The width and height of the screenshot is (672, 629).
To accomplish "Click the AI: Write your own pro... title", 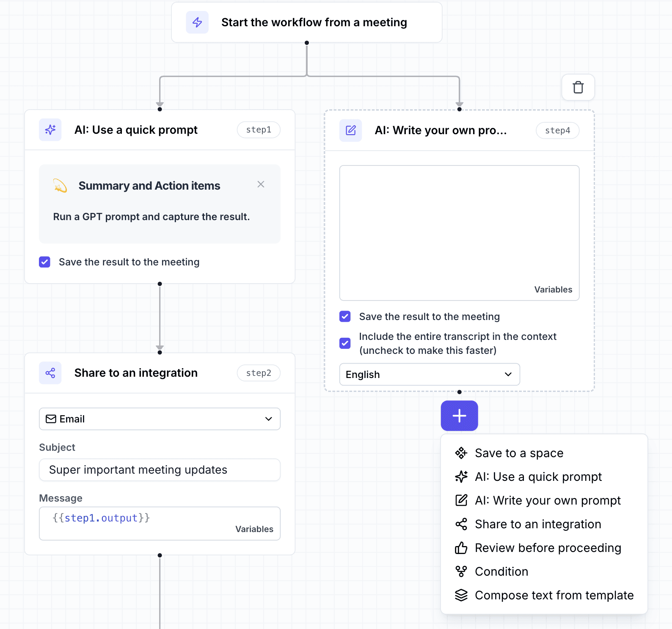I will tap(441, 130).
